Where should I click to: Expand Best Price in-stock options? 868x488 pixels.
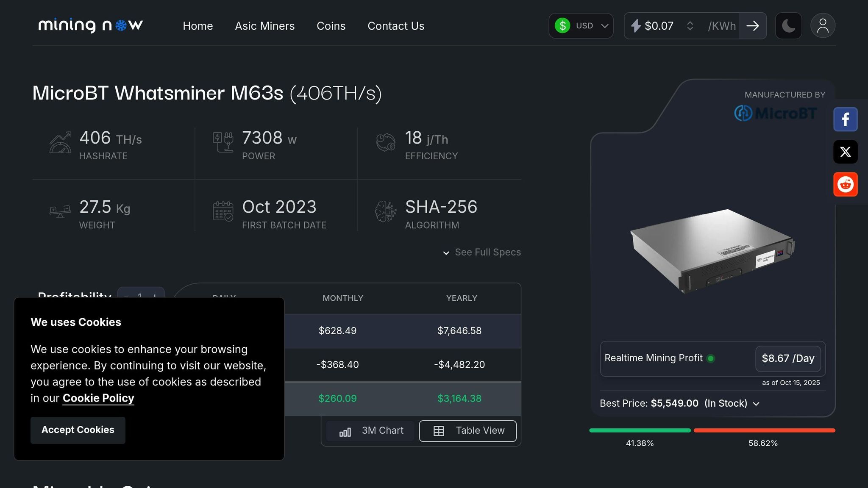(756, 404)
